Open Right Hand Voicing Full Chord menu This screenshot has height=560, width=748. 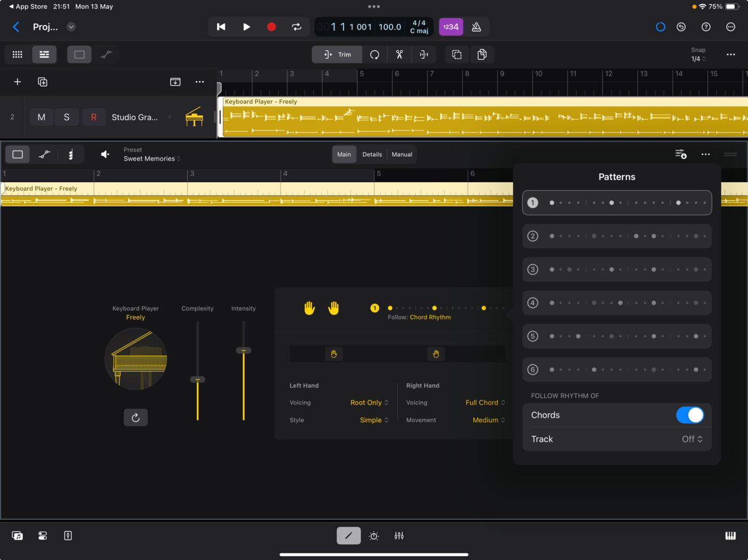pos(485,403)
